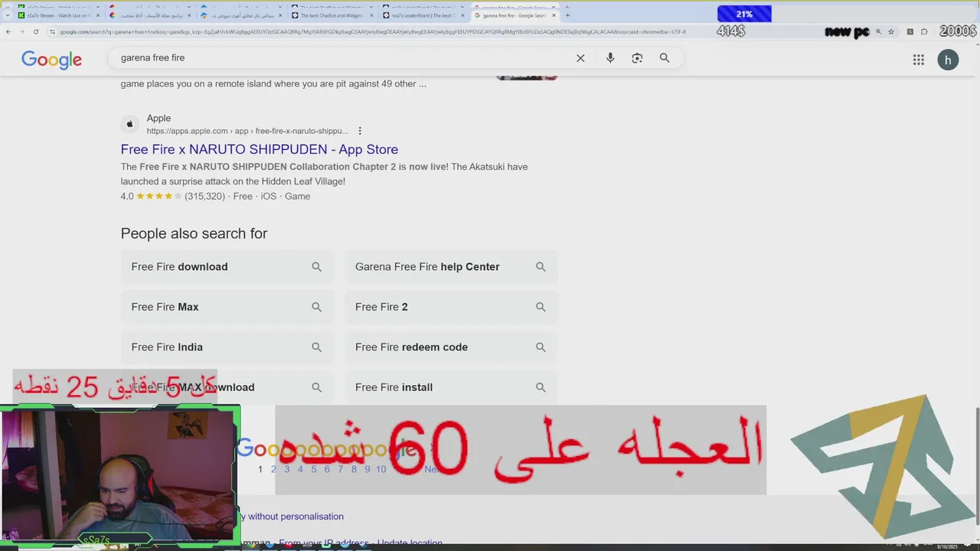The width and height of the screenshot is (980, 551).
Task: Search for Free Fire redeem code suggestion
Action: (451, 347)
